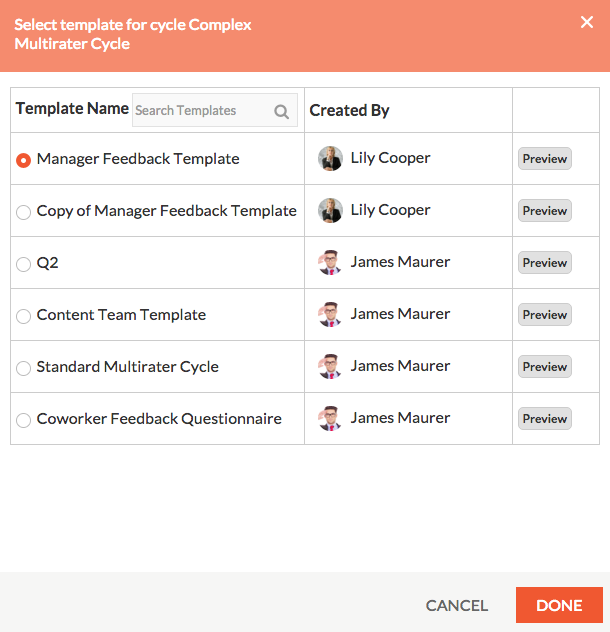Click the Search Templates input field
610x632 pixels.
[x=215, y=110]
